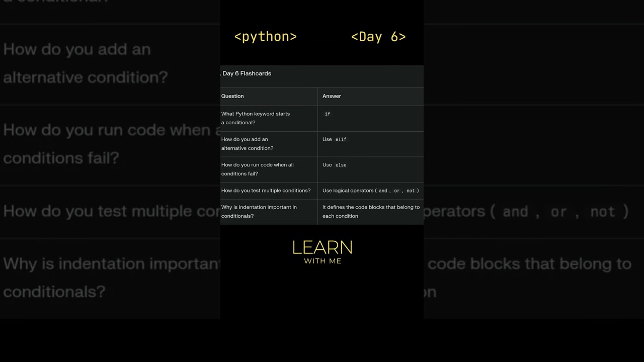Click the 'elif' code keyword in table
Image resolution: width=644 pixels, height=362 pixels.
tap(341, 140)
